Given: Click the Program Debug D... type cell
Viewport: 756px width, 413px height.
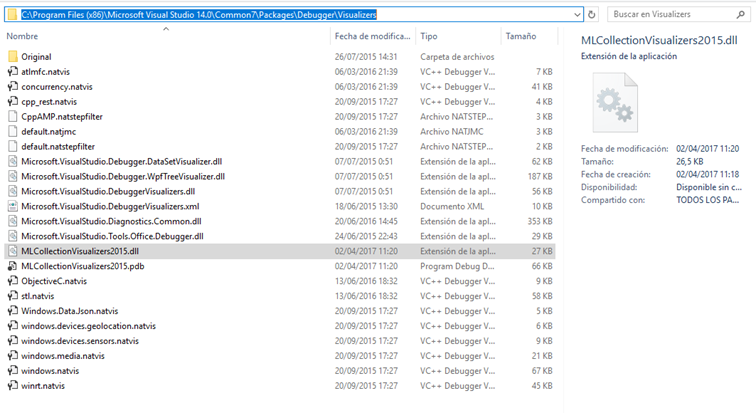Looking at the screenshot, I should (457, 266).
